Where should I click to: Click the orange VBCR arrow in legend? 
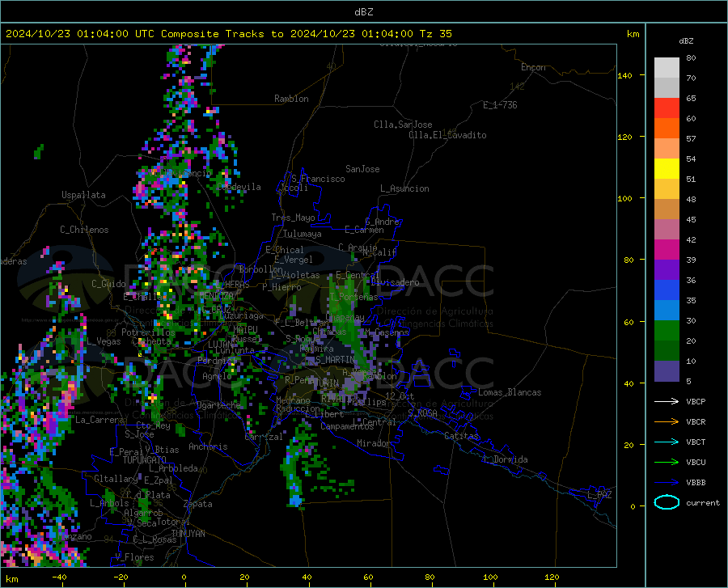click(x=667, y=422)
